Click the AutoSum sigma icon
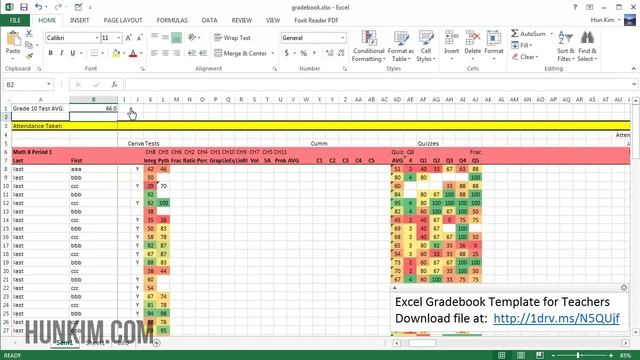The width and height of the screenshot is (640, 360). coord(515,33)
